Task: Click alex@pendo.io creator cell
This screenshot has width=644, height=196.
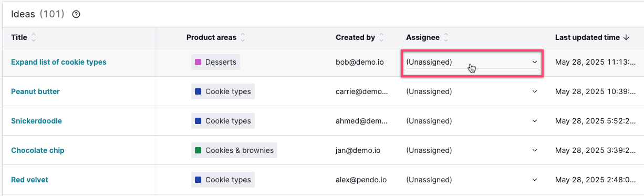Action: click(x=361, y=180)
